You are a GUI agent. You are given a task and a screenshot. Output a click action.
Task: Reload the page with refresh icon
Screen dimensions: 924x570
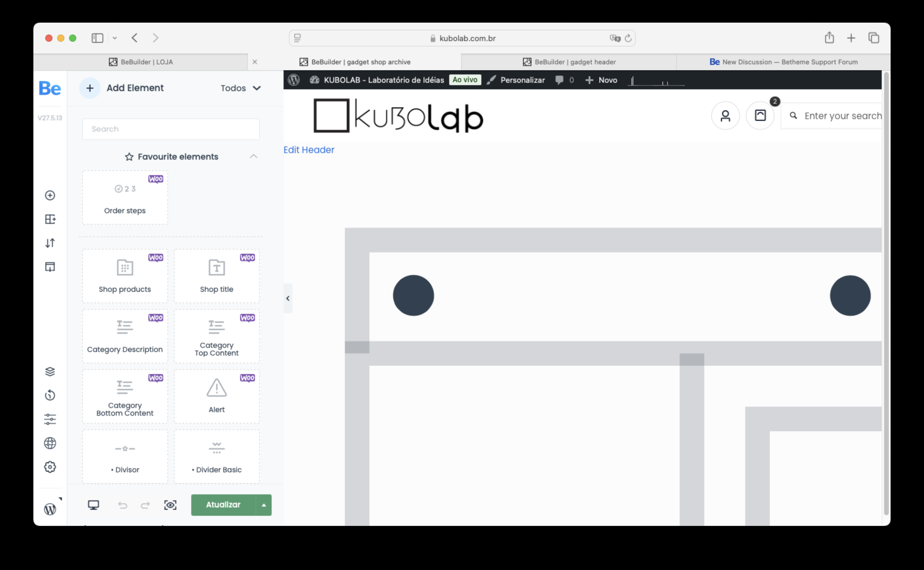pyautogui.click(x=628, y=38)
